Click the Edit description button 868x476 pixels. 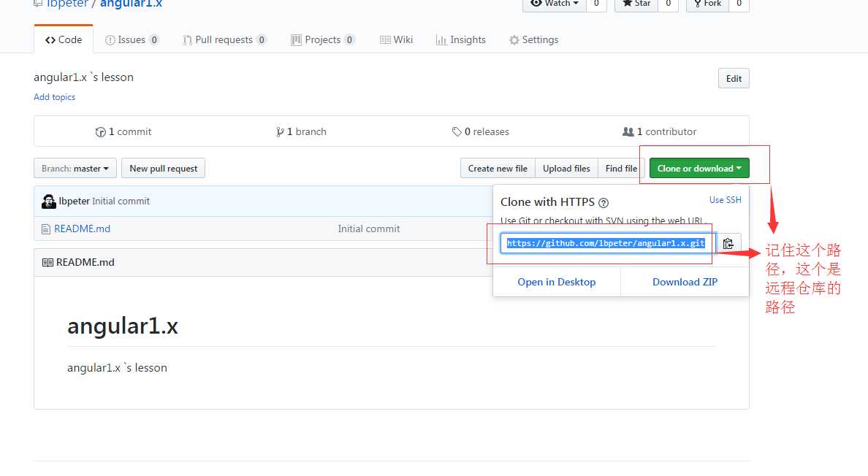point(734,79)
